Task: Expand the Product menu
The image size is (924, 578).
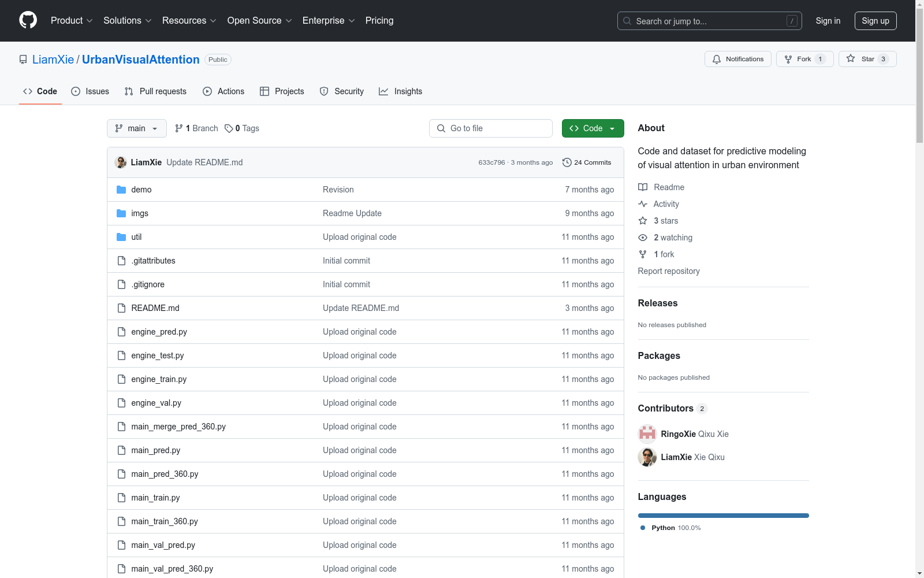Action: tap(72, 21)
